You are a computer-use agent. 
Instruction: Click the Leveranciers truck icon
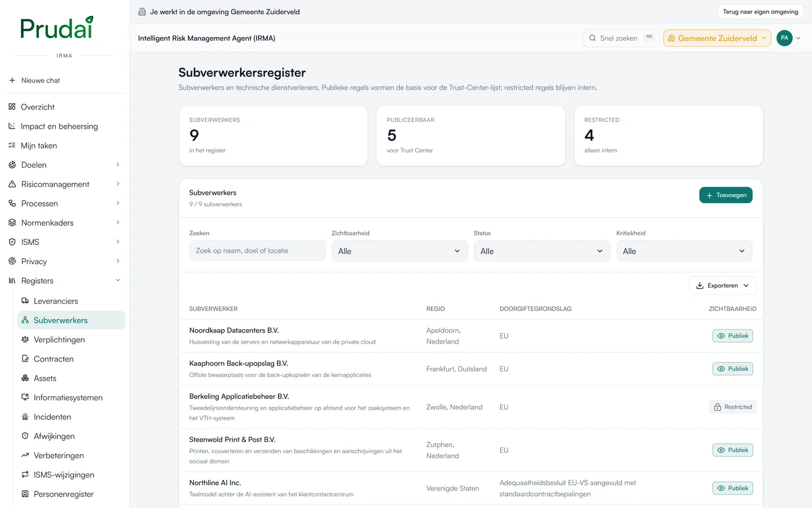[25, 301]
